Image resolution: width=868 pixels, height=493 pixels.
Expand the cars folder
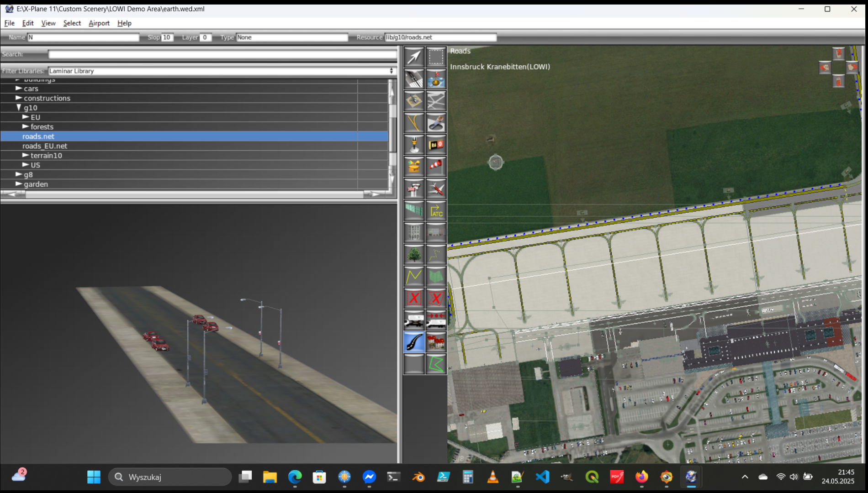coord(19,88)
